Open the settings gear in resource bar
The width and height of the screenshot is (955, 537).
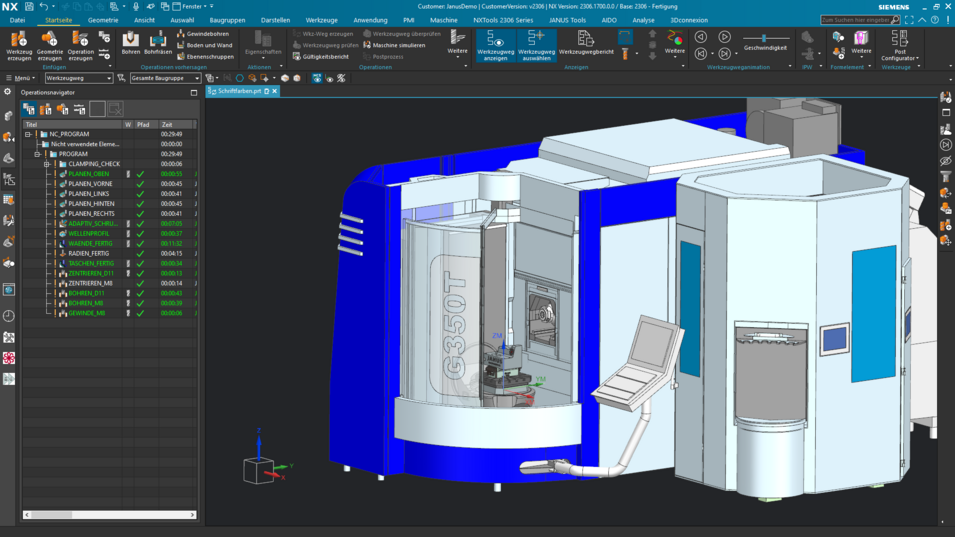click(7, 92)
